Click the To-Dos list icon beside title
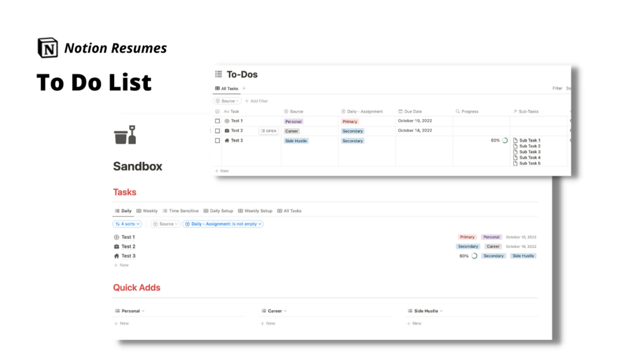Viewport: 644px width, 362px height. click(219, 74)
